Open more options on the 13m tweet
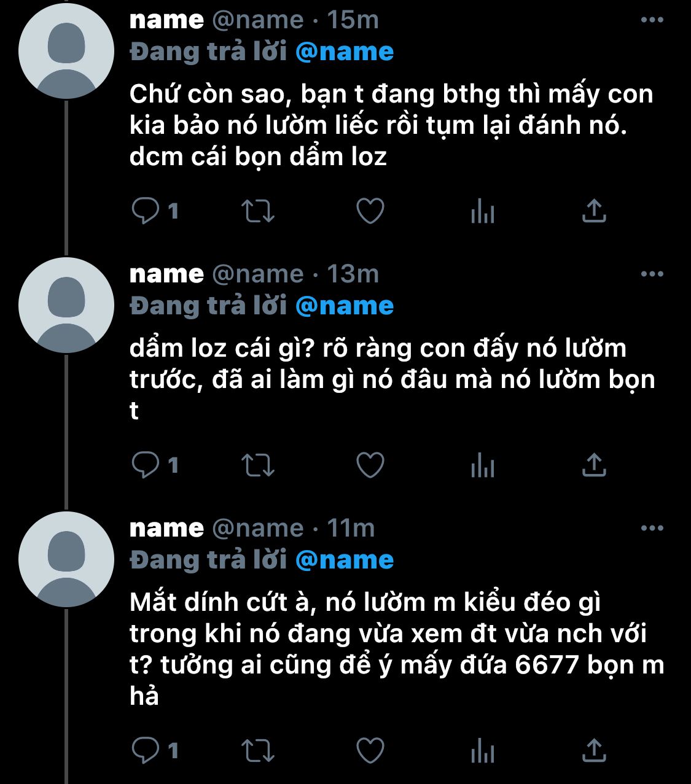Screen dimensions: 691x784 (652, 274)
